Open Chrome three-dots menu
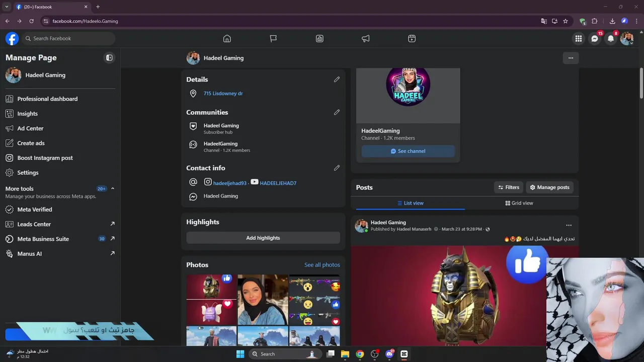The height and width of the screenshot is (362, 644). click(x=636, y=21)
